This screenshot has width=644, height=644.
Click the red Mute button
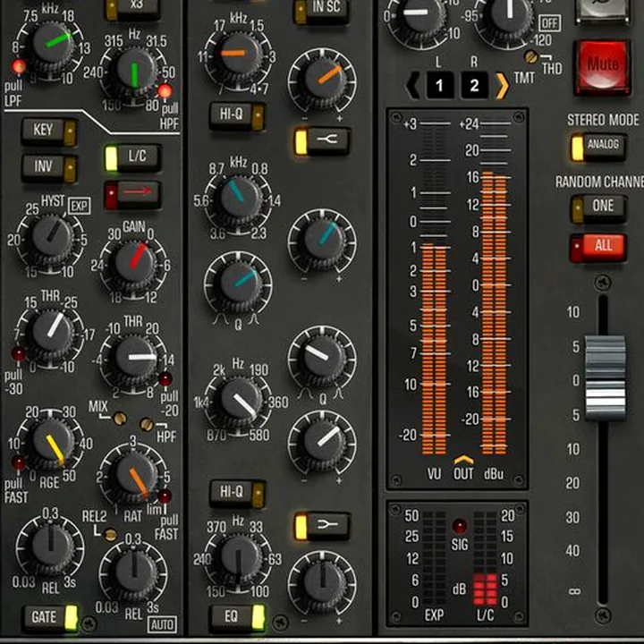point(603,66)
